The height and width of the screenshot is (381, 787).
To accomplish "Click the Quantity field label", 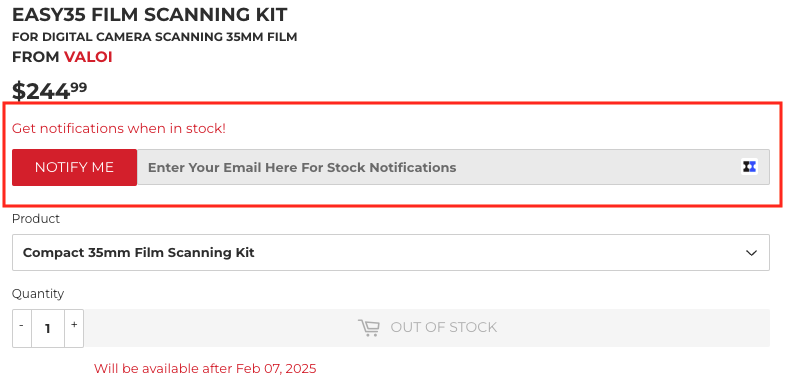I will click(x=38, y=294).
